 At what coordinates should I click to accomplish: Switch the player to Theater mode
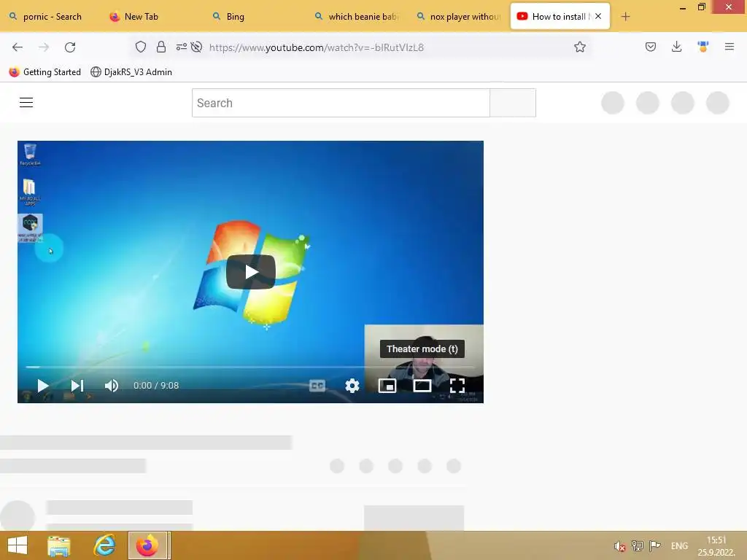422,386
